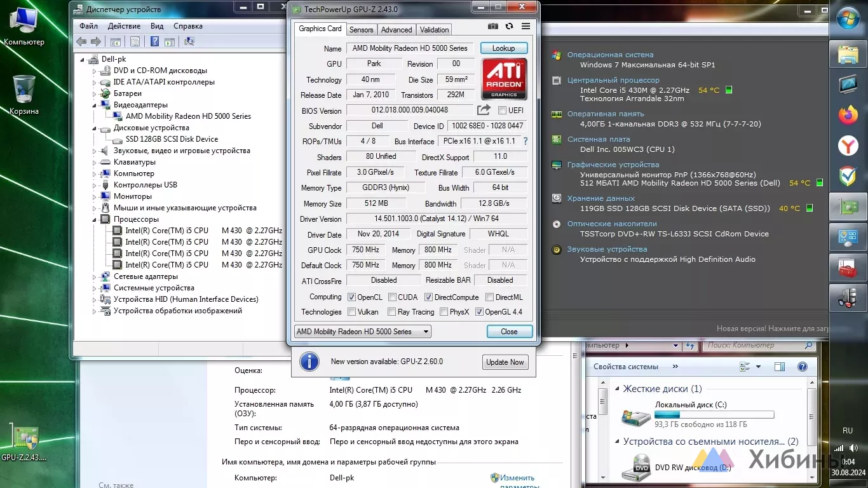Toggle the CUDA checkbox
Image resolution: width=868 pixels, height=488 pixels.
(x=392, y=297)
